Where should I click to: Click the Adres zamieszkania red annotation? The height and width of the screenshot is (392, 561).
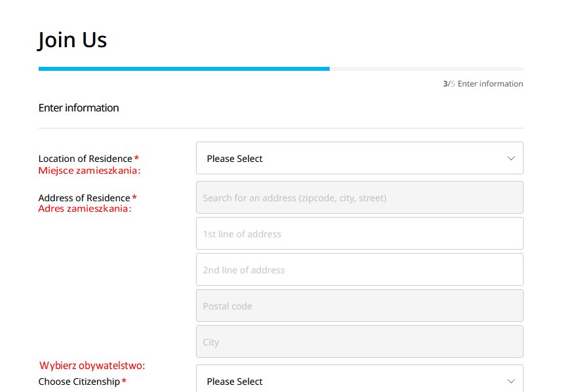coord(85,208)
